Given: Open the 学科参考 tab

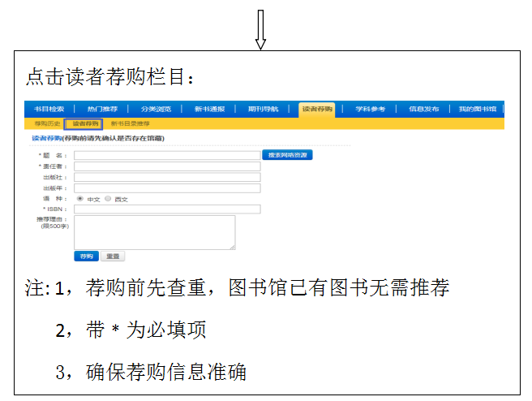Looking at the screenshot, I should (x=371, y=109).
